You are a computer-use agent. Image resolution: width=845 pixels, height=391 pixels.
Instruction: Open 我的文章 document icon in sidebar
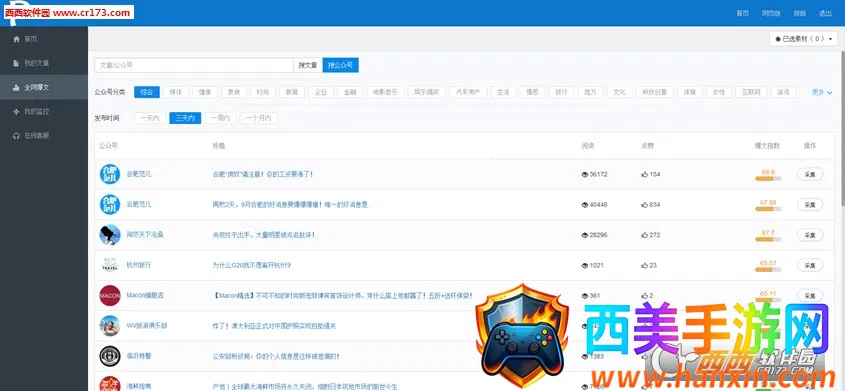coord(17,63)
